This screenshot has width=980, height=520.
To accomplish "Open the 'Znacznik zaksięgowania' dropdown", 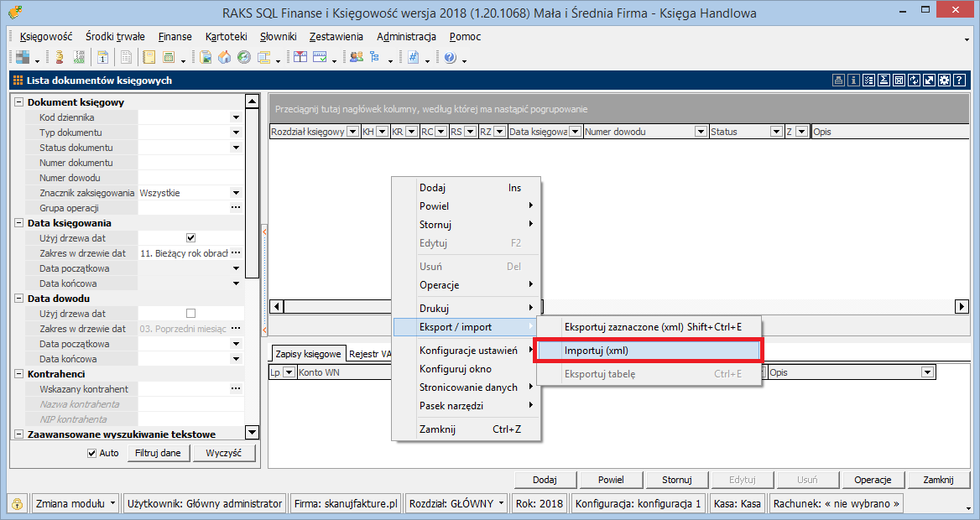I will click(236, 193).
